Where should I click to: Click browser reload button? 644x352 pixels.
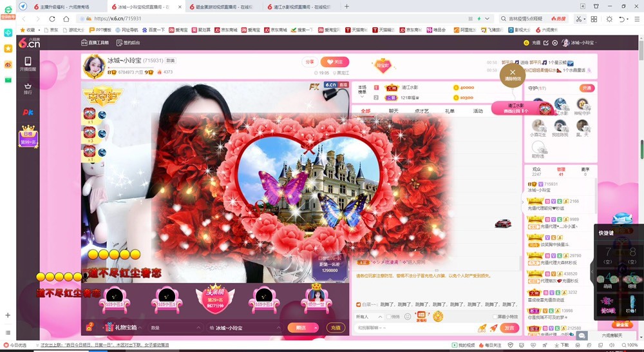(x=52, y=19)
